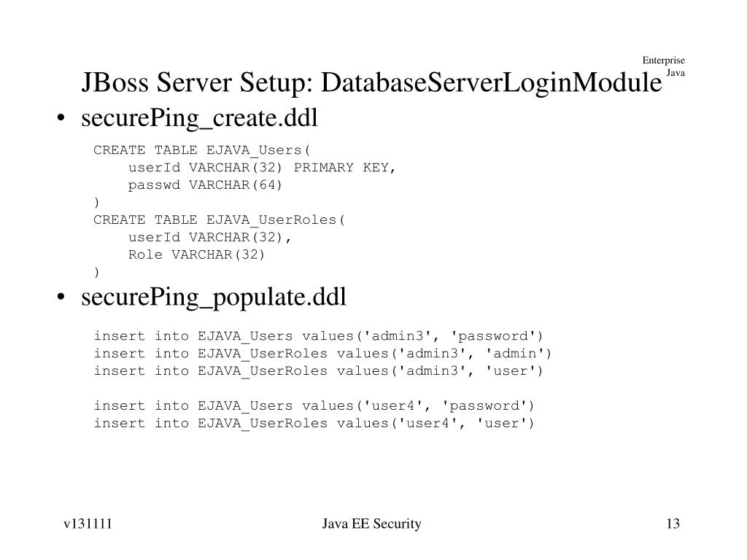Image resolution: width=747 pixels, height=560 pixels.
Task: Click the line 'userId VARCHAR(32) PRIMARY KEY,'
Action: [262, 168]
